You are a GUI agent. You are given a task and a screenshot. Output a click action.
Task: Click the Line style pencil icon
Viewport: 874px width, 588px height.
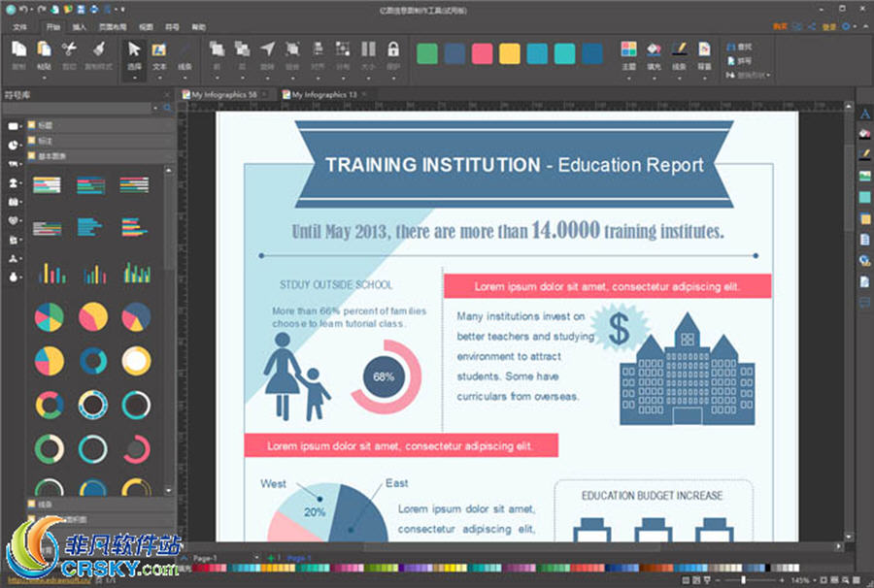[679, 49]
